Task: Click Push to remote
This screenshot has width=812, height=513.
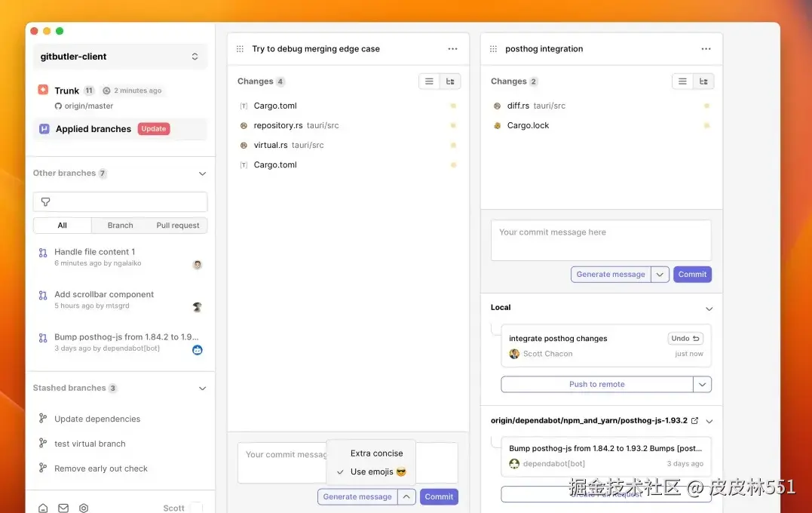Action: [x=596, y=385]
